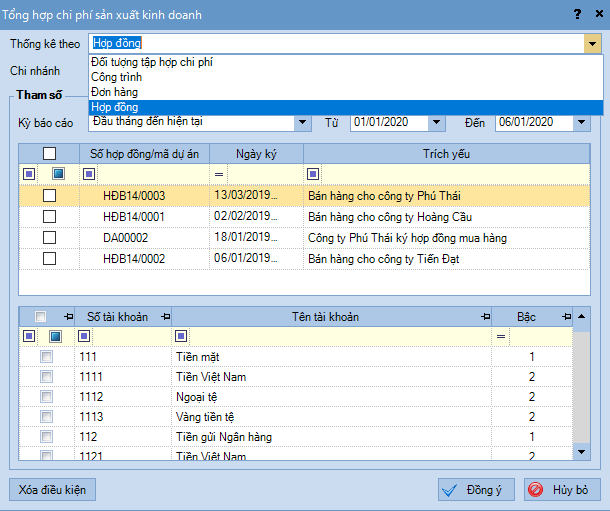This screenshot has height=511, width=610.
Task: Check the box for project DA00002
Action: pyautogui.click(x=49, y=238)
